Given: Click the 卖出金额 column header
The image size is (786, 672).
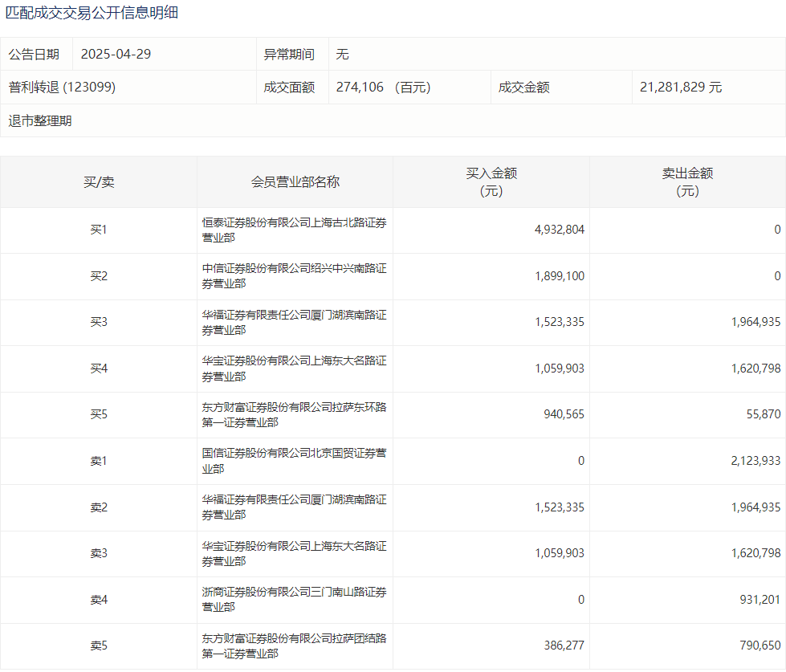Looking at the screenshot, I should point(687,182).
